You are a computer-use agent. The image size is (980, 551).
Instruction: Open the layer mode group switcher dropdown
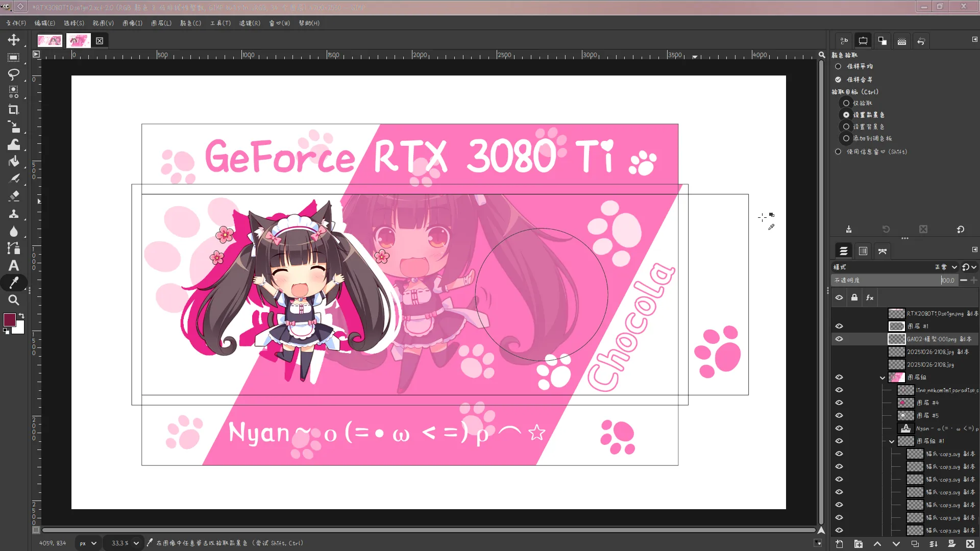[x=969, y=267]
